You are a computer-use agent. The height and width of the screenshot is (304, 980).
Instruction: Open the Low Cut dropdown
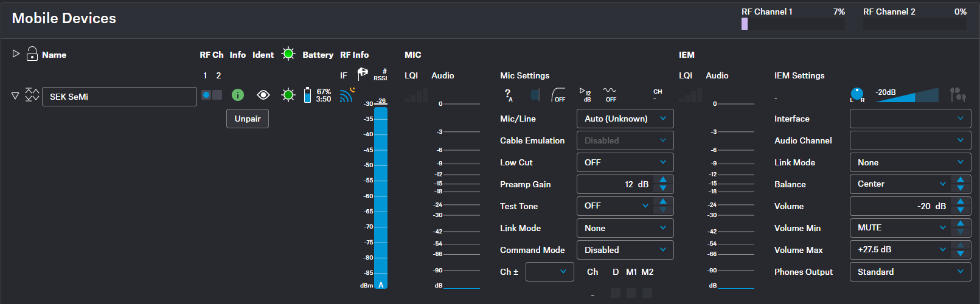(625, 162)
